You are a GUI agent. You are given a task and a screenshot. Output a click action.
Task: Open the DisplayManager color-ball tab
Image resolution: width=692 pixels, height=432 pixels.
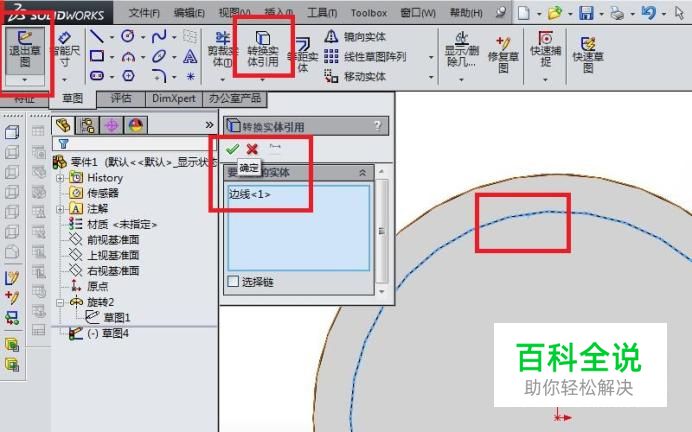click(135, 126)
